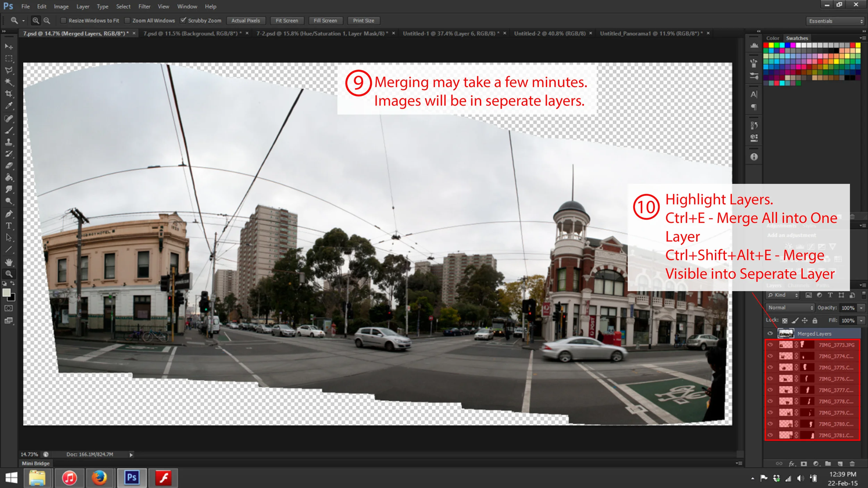Click the Zoom In magnifier in options bar
868x488 pixels.
(35, 20)
